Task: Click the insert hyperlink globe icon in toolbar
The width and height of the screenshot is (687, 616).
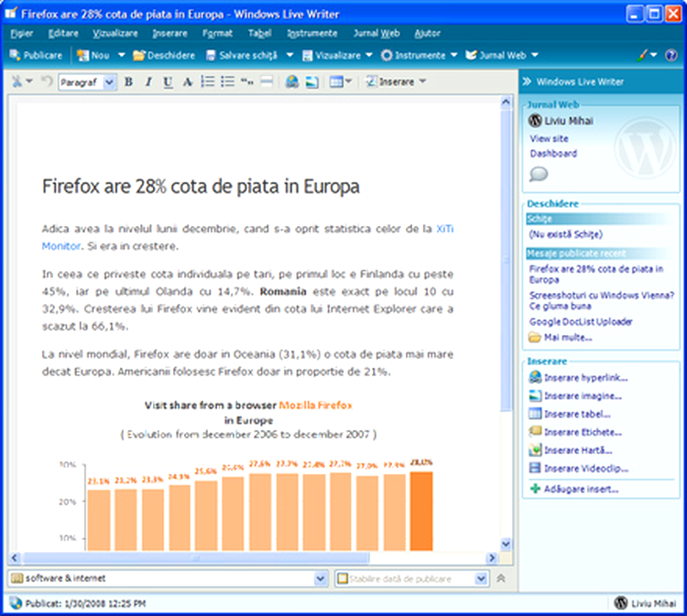Action: pyautogui.click(x=292, y=81)
